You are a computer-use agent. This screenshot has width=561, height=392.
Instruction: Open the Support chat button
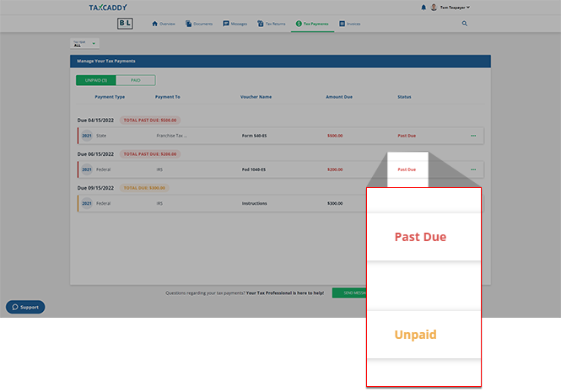pos(25,307)
